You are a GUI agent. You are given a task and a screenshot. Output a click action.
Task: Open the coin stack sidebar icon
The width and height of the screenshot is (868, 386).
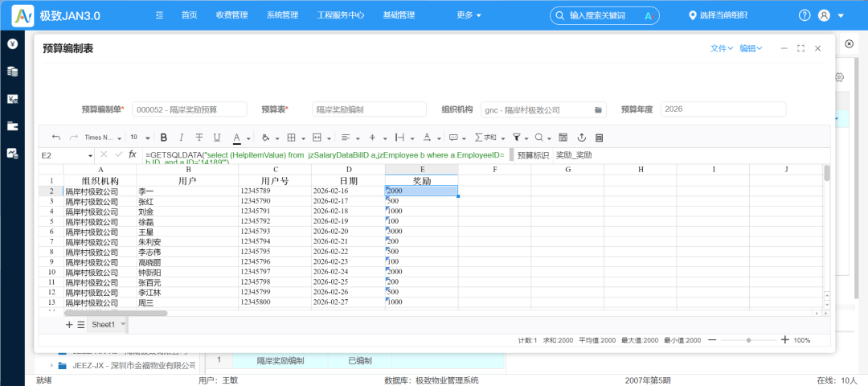pos(12,72)
